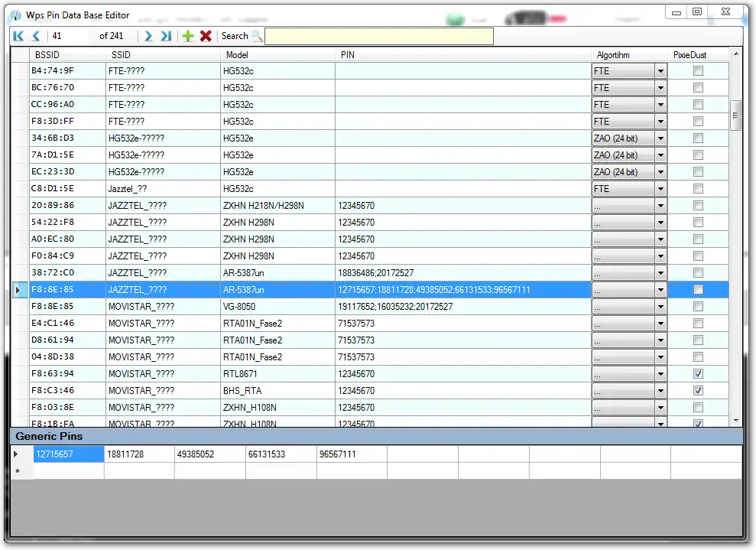
Task: Sort by the Algorithm column header
Action: click(630, 55)
